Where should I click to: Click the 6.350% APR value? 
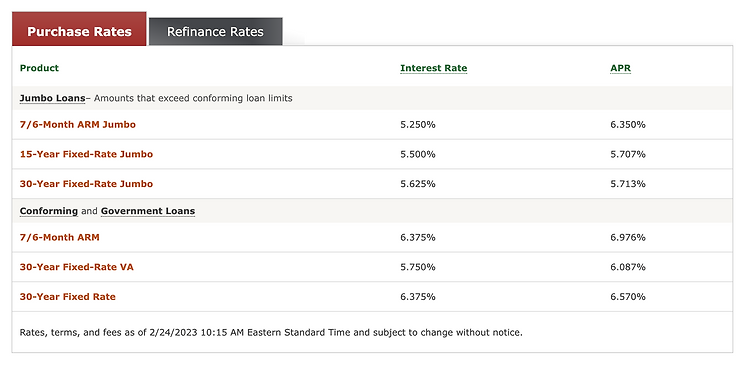[628, 125]
